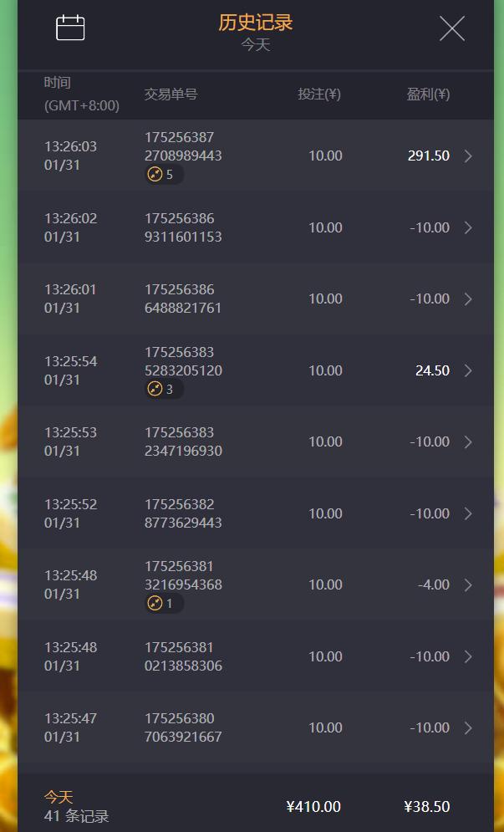The image size is (504, 832).
Task: Select transaction number ending 0213858306
Action: (x=183, y=656)
